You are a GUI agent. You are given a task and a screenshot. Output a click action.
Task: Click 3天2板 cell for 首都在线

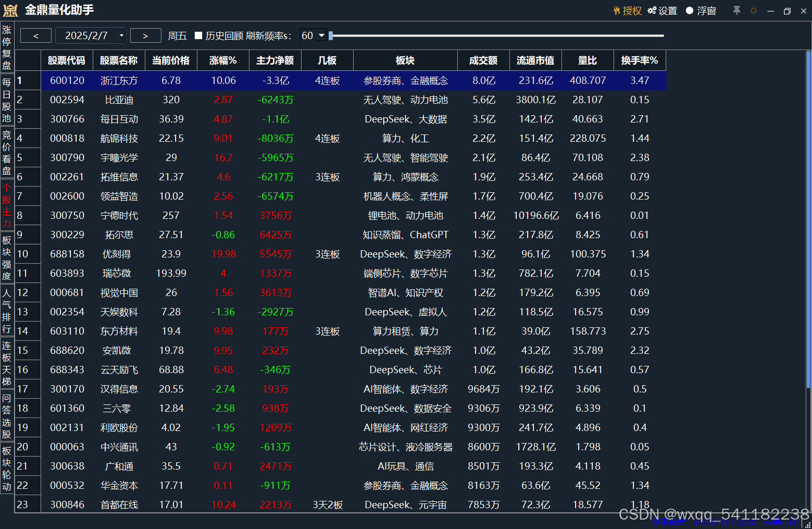tap(328, 505)
